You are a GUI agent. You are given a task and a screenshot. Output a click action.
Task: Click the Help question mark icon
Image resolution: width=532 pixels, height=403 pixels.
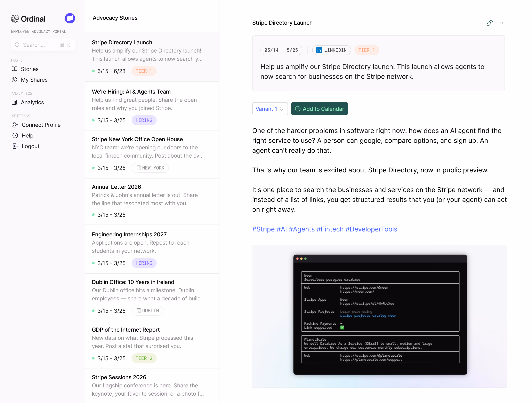[x=15, y=135]
